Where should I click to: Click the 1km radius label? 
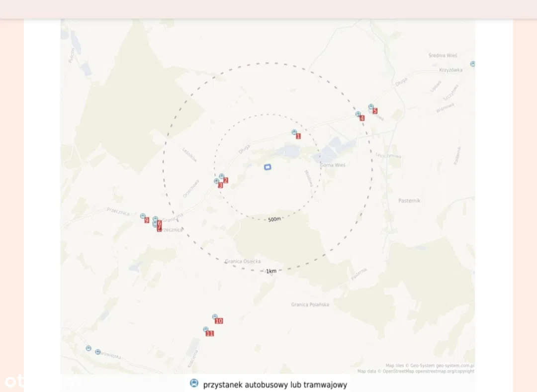(x=271, y=271)
